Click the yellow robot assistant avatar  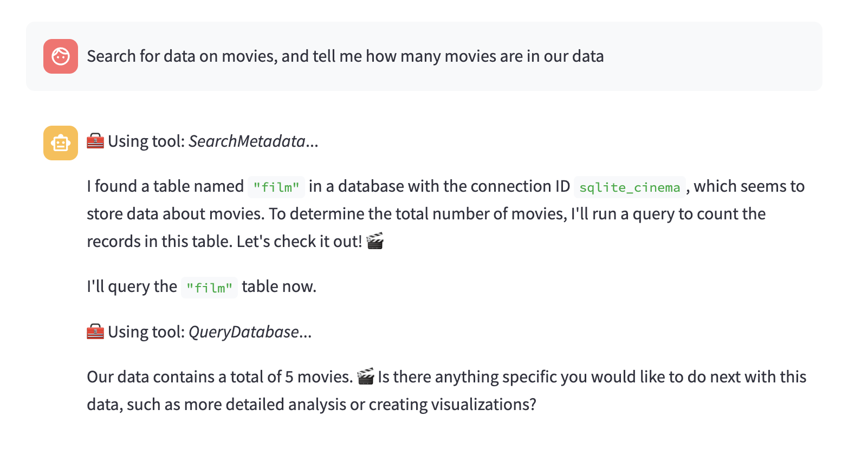(61, 143)
